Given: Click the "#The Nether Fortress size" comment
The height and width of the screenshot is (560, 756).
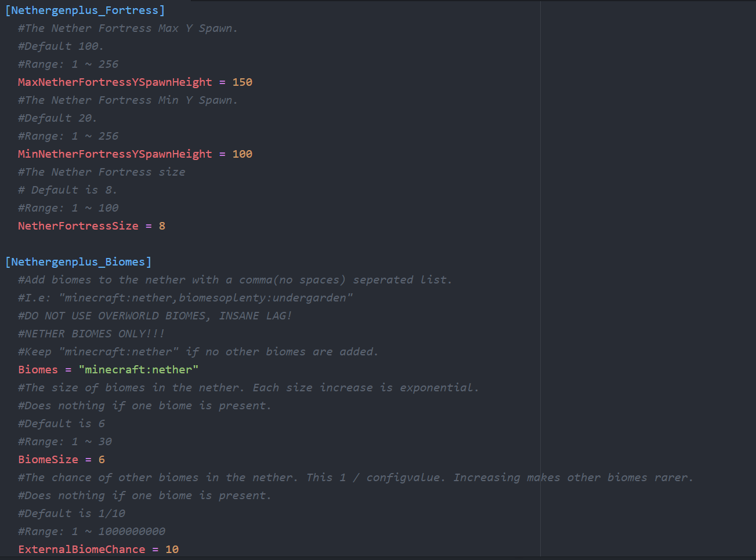Looking at the screenshot, I should click(x=102, y=172).
